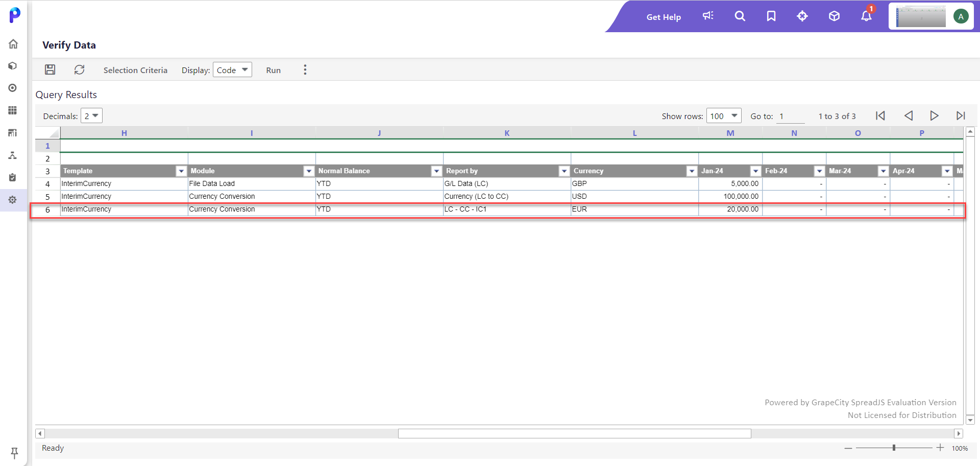Open the Apr-24 column filter dropdown
Viewport: 980px width, 466px height.
click(x=947, y=171)
